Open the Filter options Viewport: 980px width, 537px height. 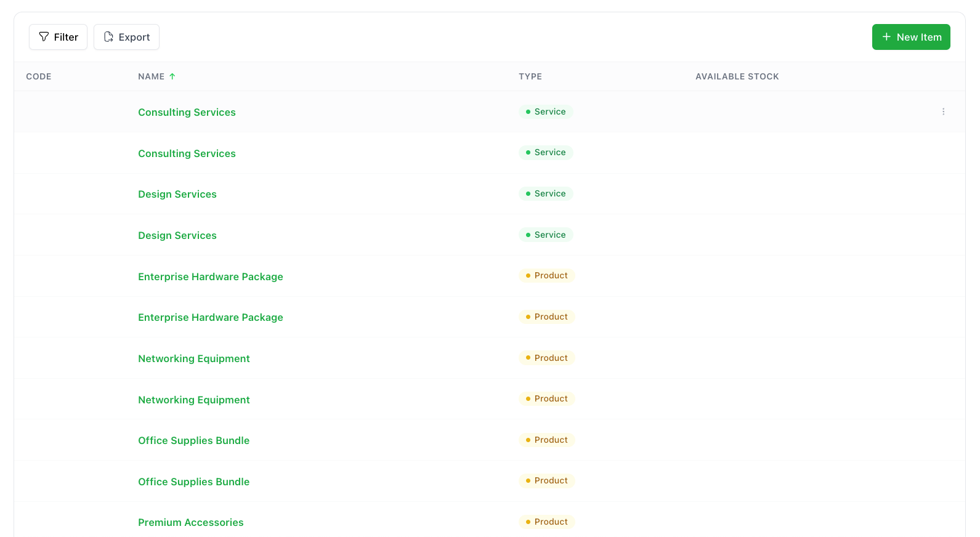coord(59,37)
